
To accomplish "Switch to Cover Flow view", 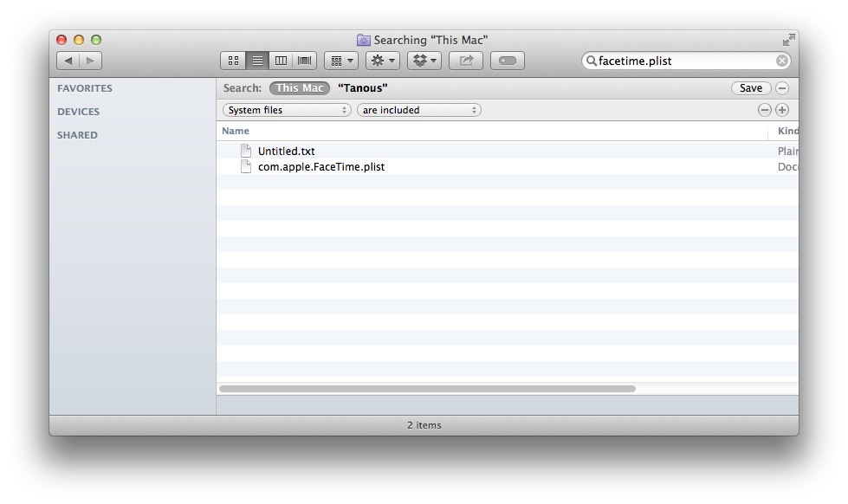I will click(x=305, y=61).
